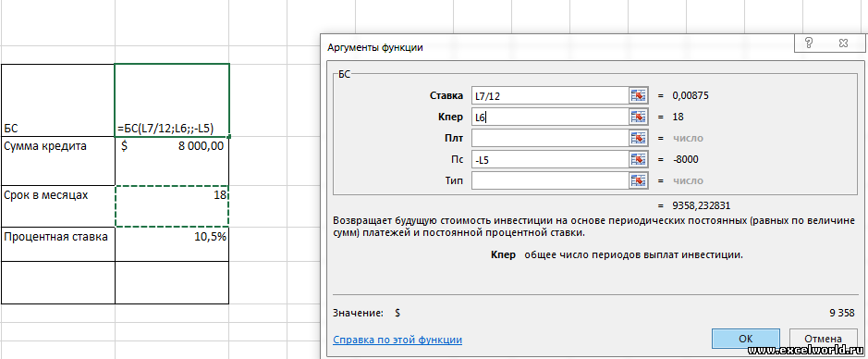Screen dimensions: 868x359
Task: Click the Значение total 9 358
Action: [x=842, y=313]
